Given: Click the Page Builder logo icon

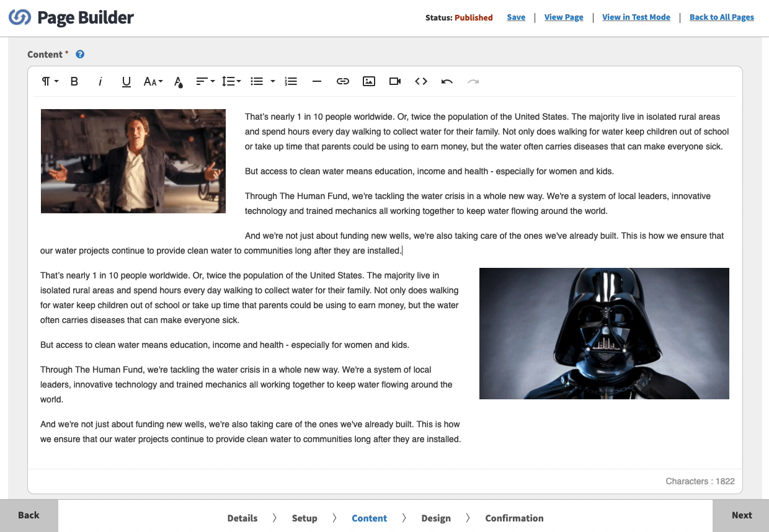Looking at the screenshot, I should coord(20,17).
